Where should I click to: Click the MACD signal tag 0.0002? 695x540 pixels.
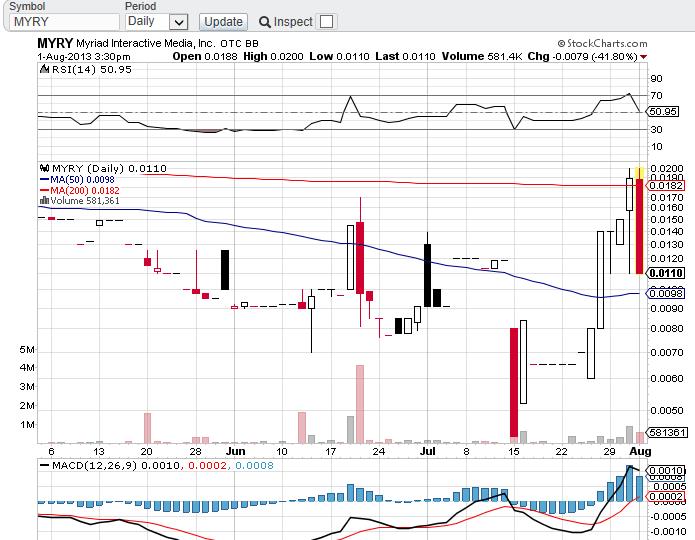pos(666,497)
